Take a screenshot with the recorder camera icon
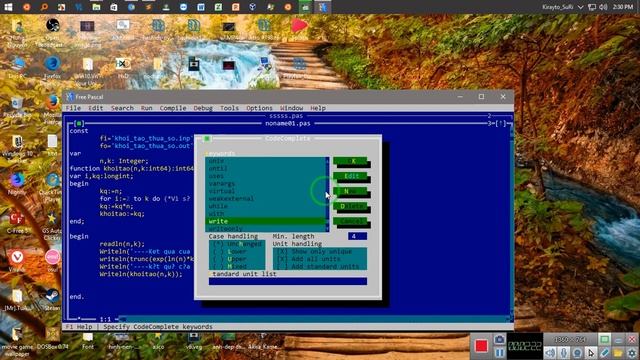 coord(499,339)
